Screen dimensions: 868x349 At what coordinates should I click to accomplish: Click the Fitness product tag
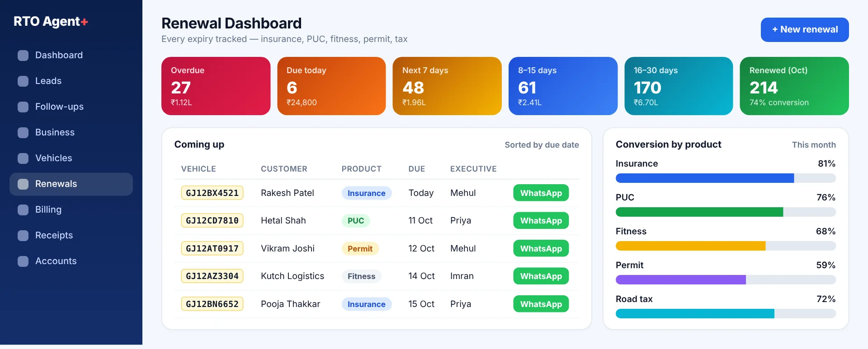[x=361, y=276]
